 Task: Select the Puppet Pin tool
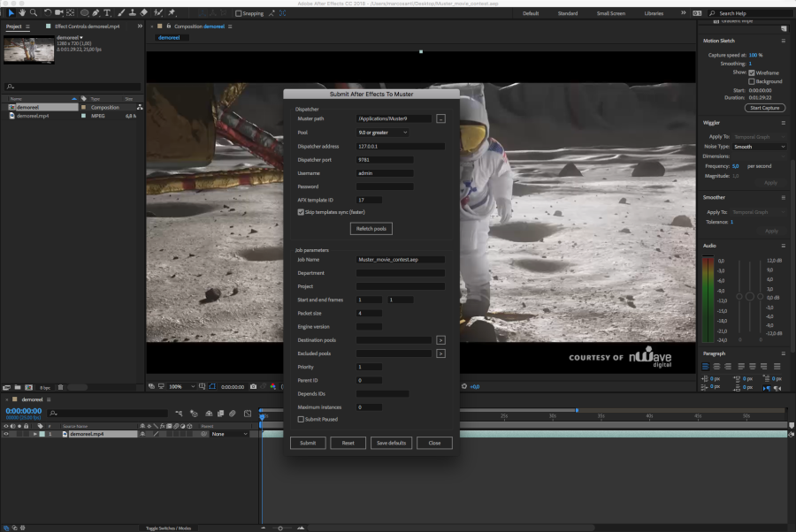[172, 12]
